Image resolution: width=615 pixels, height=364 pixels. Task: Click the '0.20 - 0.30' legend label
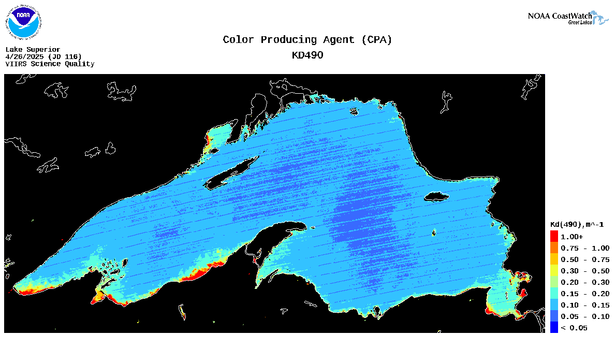(x=585, y=282)
